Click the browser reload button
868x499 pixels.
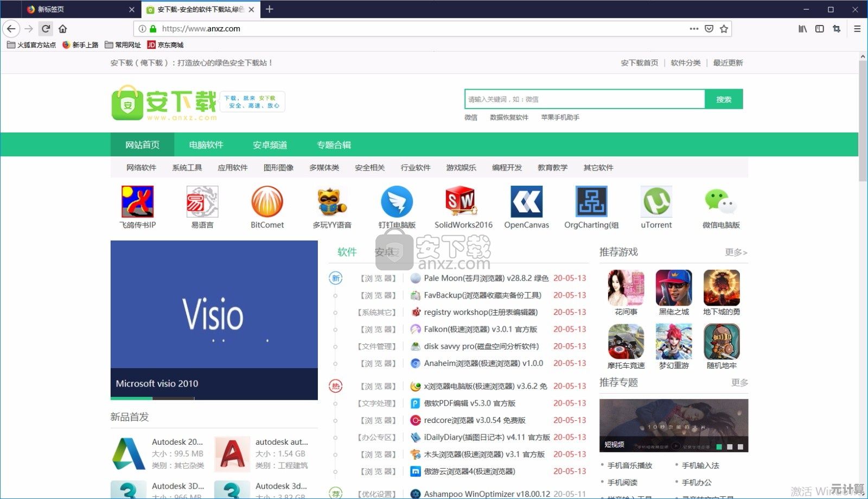[x=46, y=29]
